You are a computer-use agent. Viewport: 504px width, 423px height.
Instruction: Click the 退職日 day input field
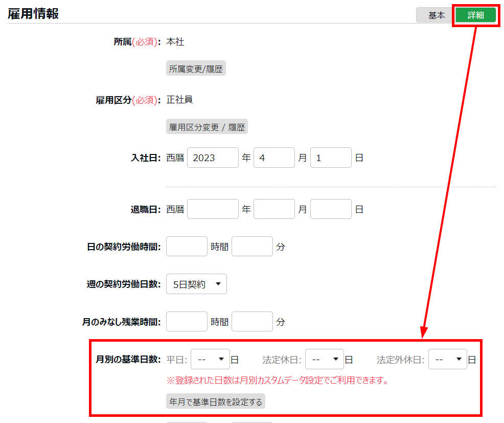331,209
